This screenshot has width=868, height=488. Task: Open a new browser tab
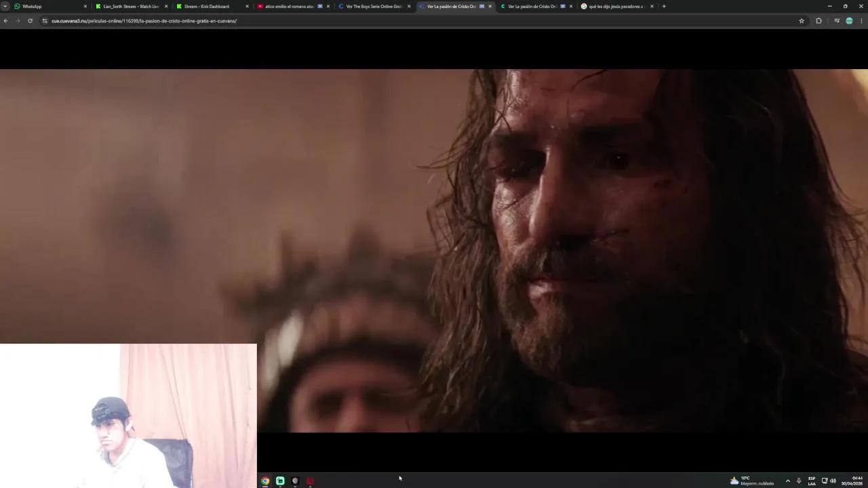coord(664,6)
